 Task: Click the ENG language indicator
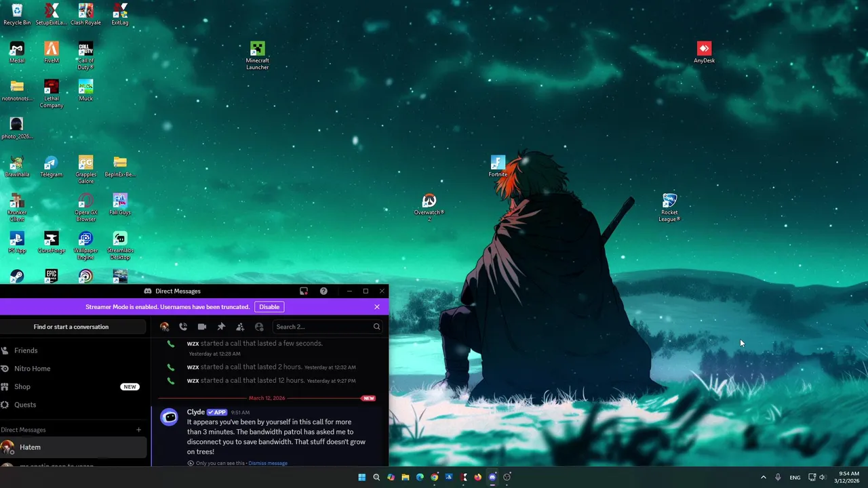[795, 477]
